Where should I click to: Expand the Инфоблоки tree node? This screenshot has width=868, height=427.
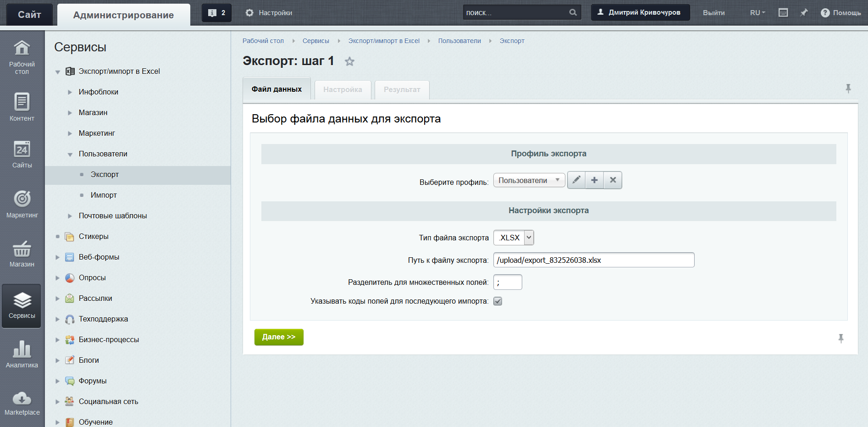pyautogui.click(x=70, y=92)
